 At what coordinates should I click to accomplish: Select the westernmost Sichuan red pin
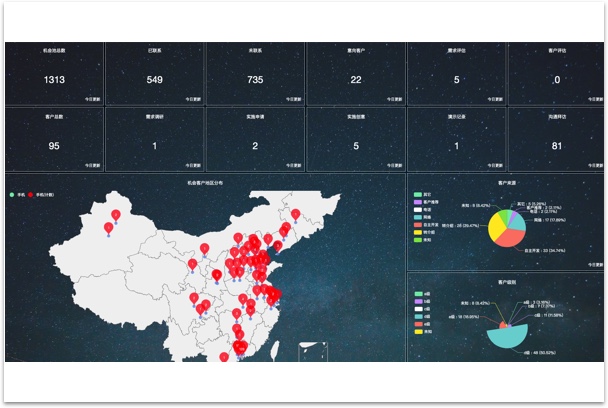point(194,298)
